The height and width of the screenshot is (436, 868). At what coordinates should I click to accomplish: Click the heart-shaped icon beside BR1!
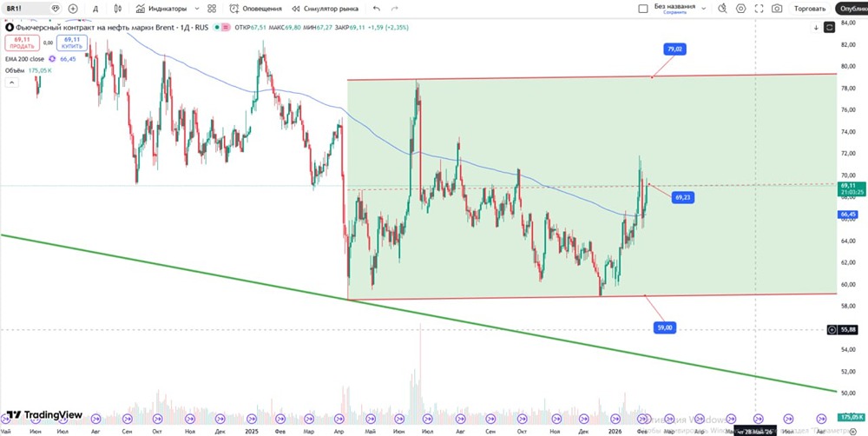(55, 9)
